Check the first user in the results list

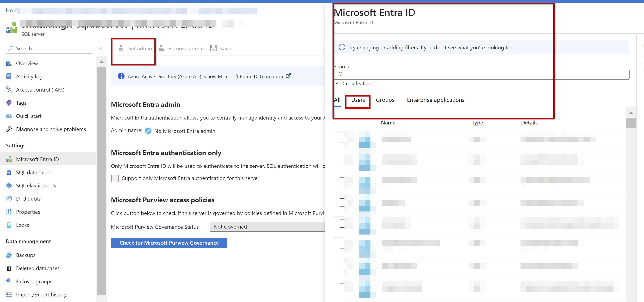[x=342, y=139]
